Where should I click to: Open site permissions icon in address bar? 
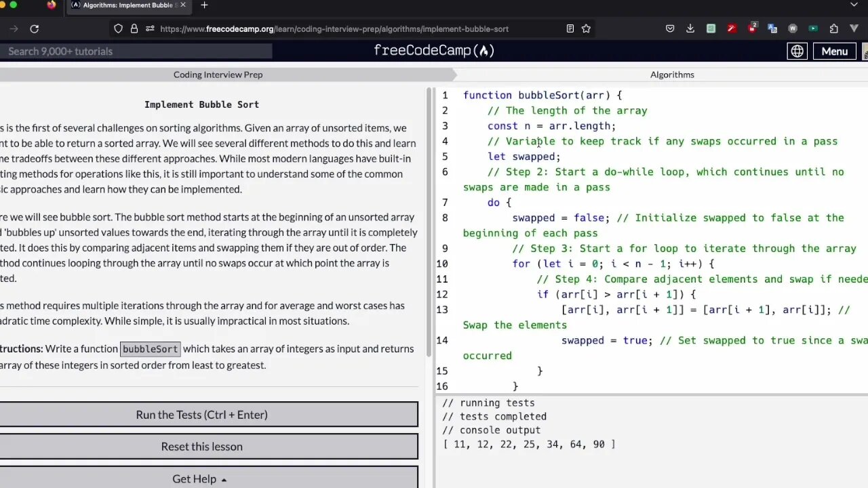coord(149,28)
